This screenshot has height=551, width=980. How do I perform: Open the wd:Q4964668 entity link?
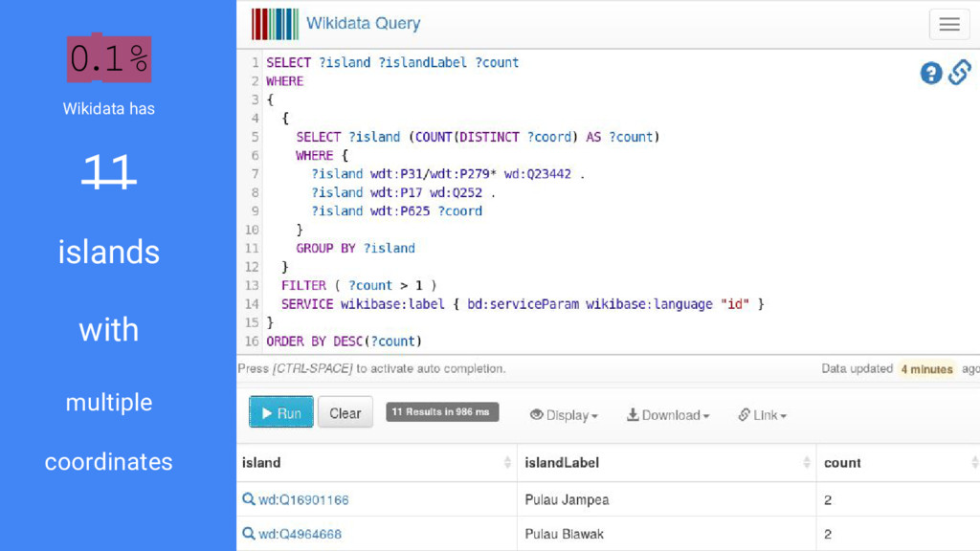point(300,534)
